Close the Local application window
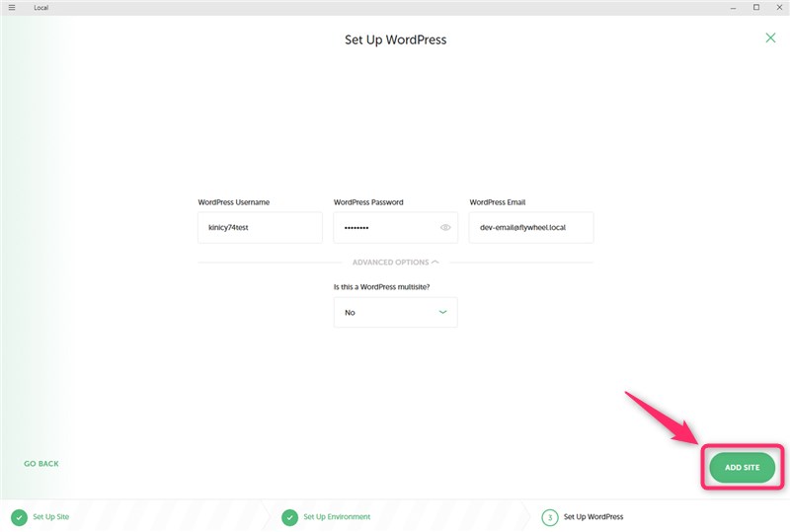 779,7
